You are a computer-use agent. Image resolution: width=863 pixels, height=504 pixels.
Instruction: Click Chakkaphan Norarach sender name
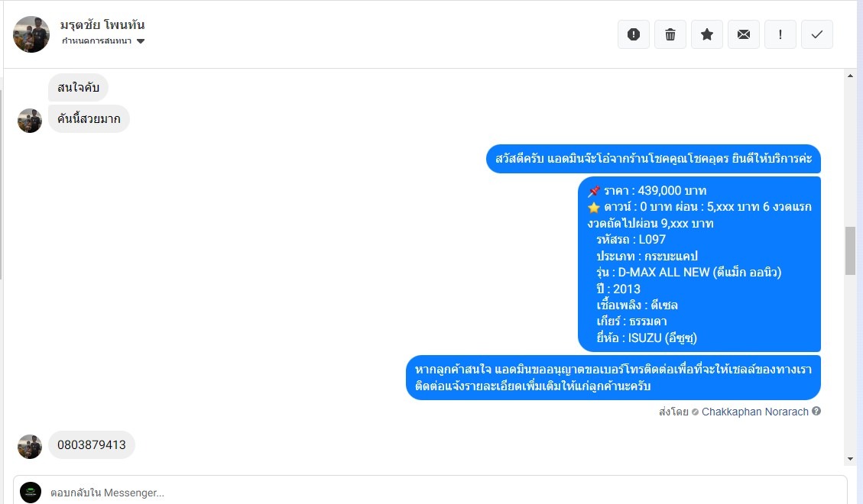(754, 412)
